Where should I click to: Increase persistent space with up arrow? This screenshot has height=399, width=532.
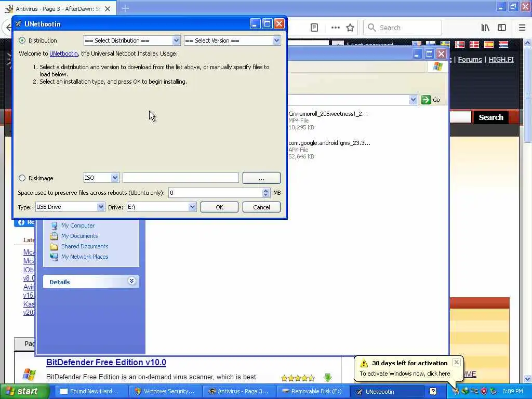tap(265, 190)
